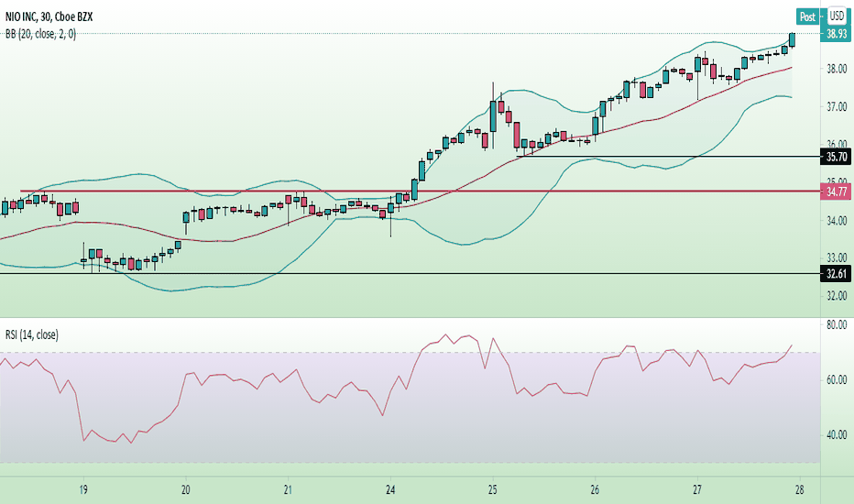The width and height of the screenshot is (854, 504).
Task: Click the RSI 40.00 scale label
Action: pyautogui.click(x=837, y=434)
